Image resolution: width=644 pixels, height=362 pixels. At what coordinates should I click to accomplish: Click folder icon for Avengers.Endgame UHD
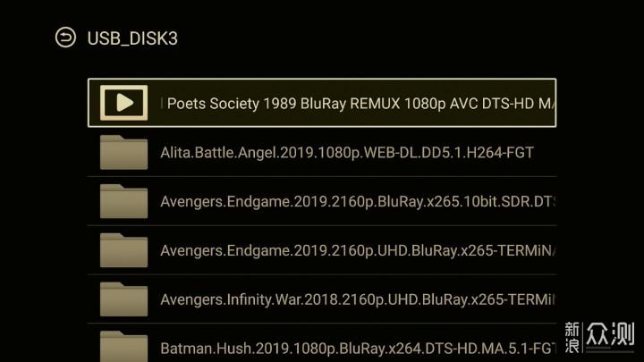(123, 250)
